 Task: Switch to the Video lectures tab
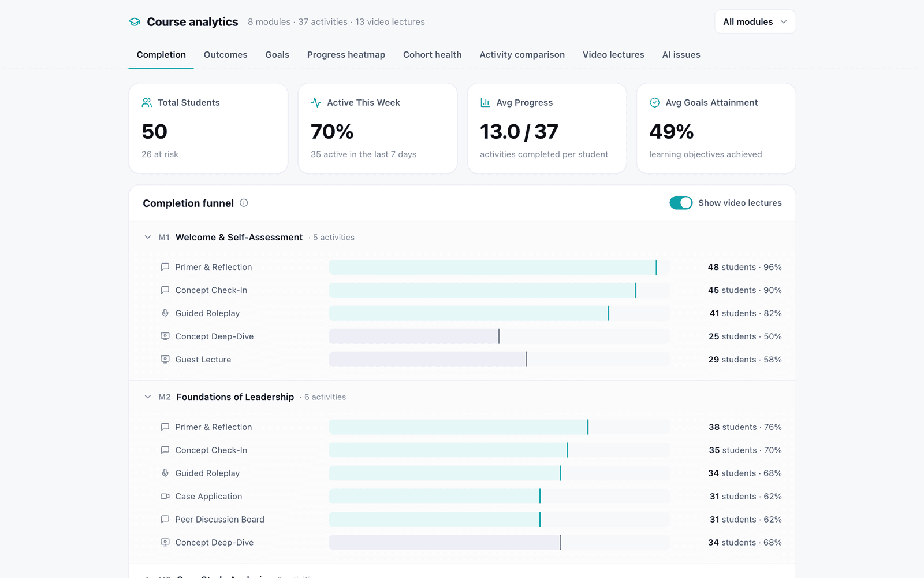click(613, 55)
